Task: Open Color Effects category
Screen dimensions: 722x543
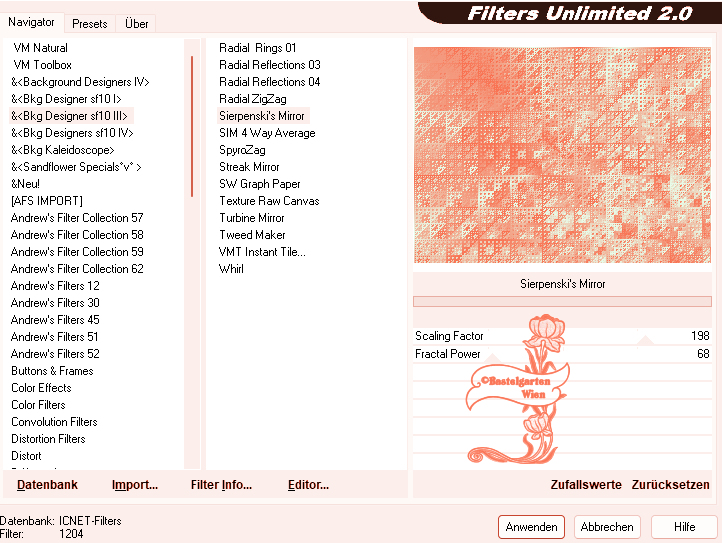Action: 41,388
